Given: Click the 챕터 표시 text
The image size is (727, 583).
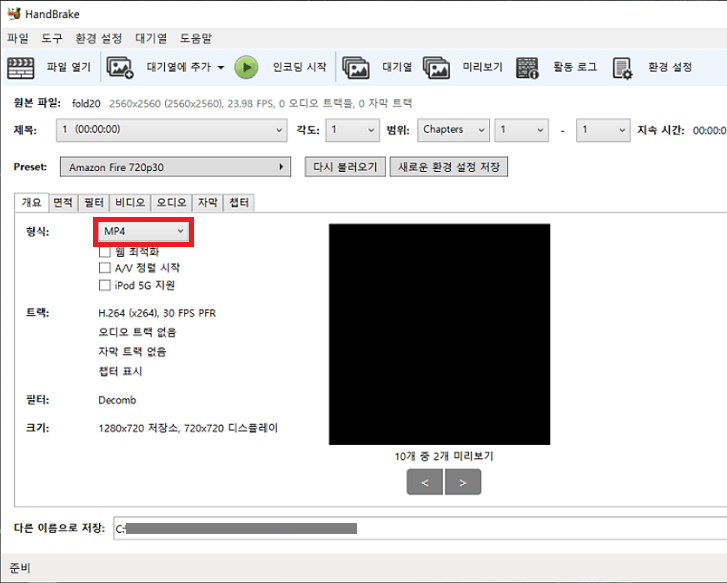Looking at the screenshot, I should coord(121,371).
